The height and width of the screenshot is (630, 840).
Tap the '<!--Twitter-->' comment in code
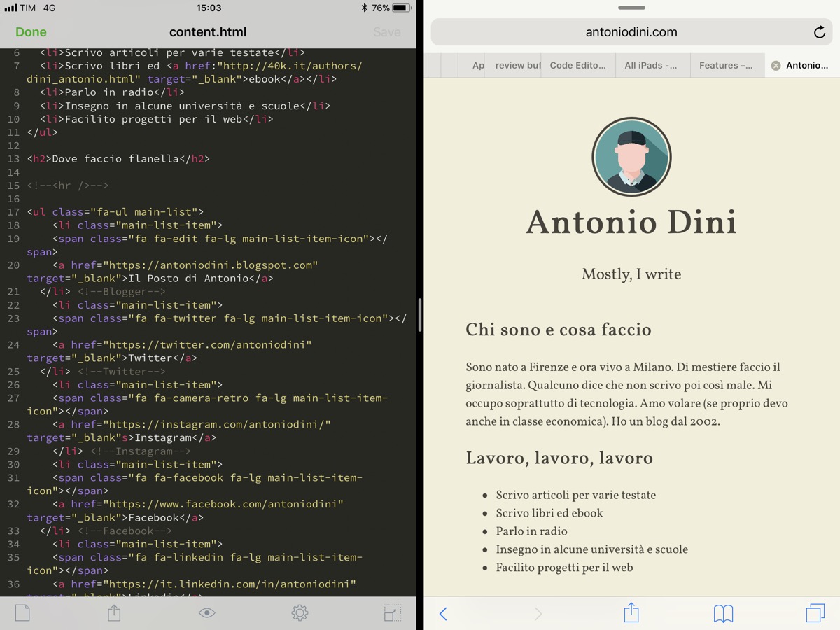(122, 372)
